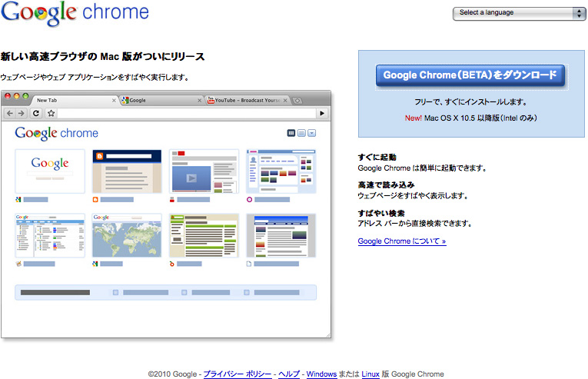Click the blank page favicon under last thumbnail

tap(249, 264)
